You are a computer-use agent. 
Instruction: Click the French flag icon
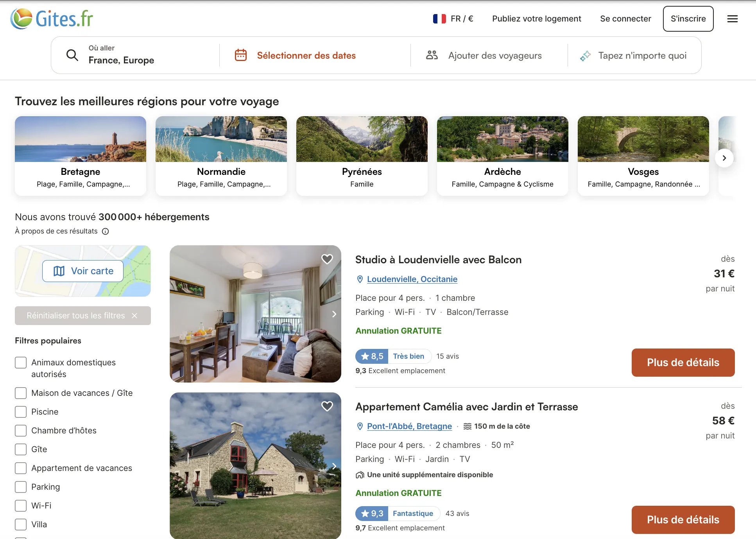(439, 19)
